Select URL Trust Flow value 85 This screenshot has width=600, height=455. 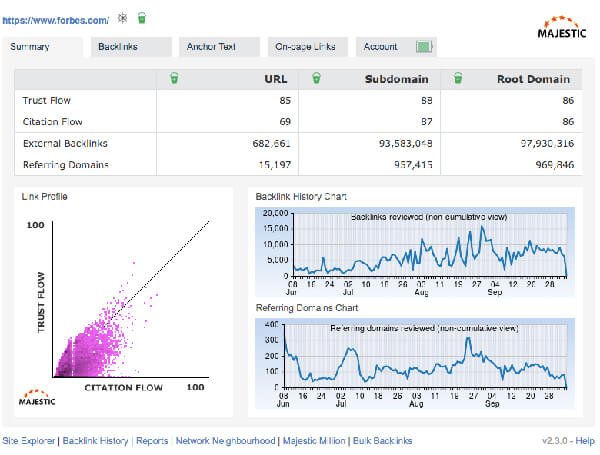pos(285,101)
